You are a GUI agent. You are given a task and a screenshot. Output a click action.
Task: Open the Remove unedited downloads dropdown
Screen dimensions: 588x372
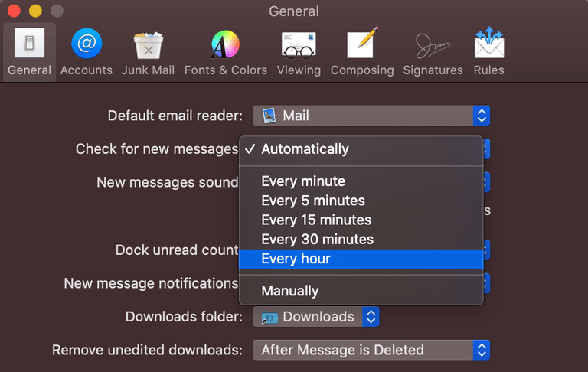(x=371, y=350)
